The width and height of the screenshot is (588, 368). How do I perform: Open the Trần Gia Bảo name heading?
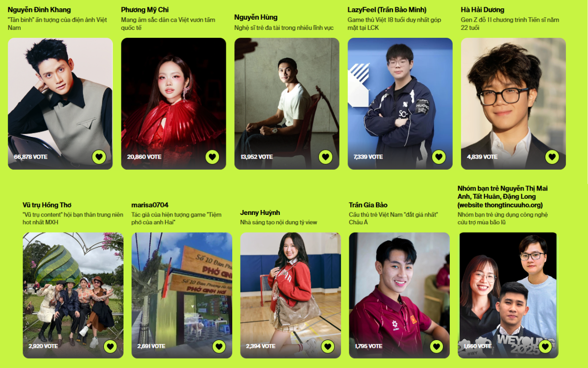pyautogui.click(x=368, y=205)
